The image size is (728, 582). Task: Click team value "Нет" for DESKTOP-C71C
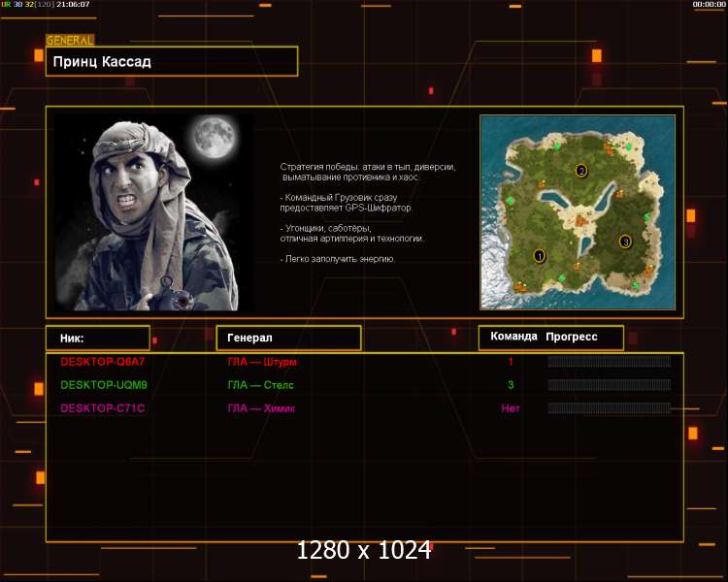tap(511, 408)
